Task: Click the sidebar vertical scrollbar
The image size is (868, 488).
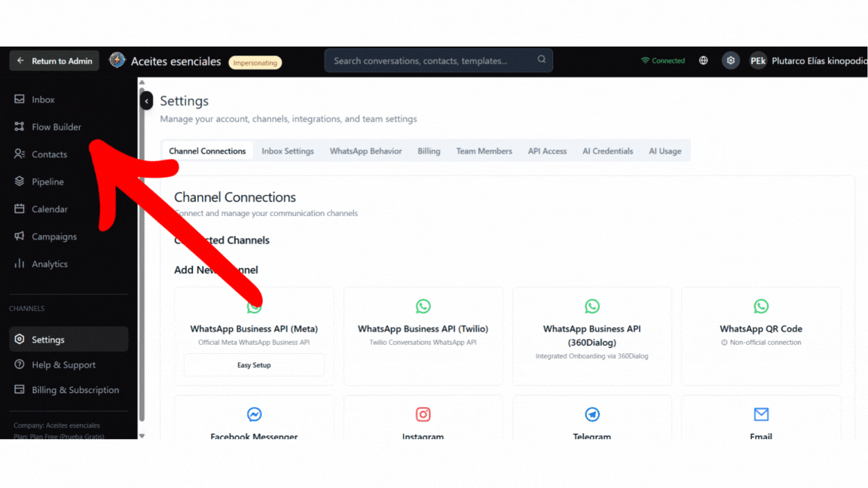Action: [142, 256]
